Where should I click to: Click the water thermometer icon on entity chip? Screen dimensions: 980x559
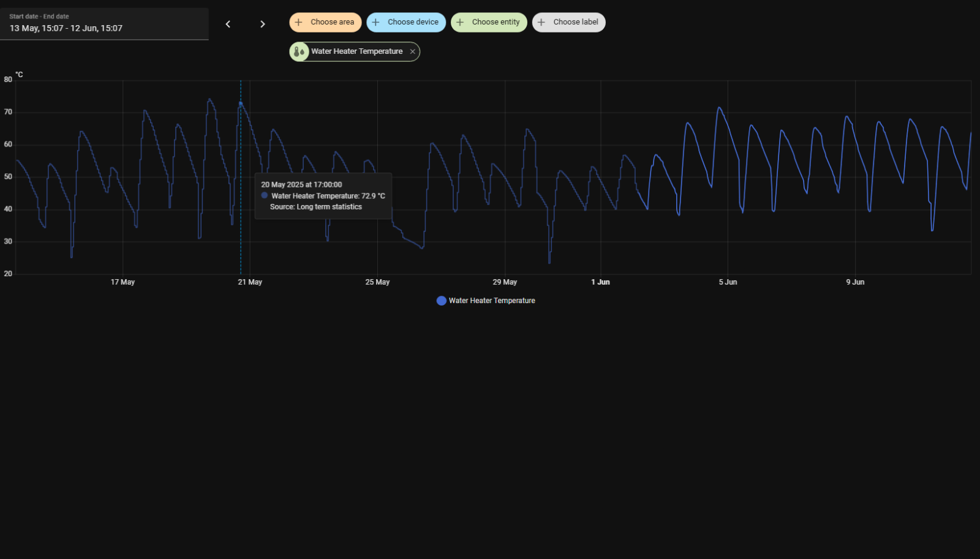[x=299, y=51]
